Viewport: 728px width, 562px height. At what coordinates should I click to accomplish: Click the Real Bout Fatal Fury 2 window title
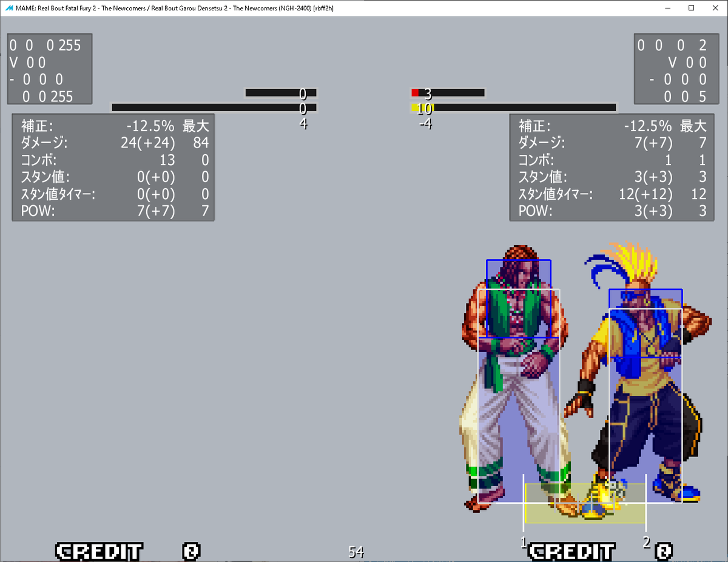click(x=174, y=8)
